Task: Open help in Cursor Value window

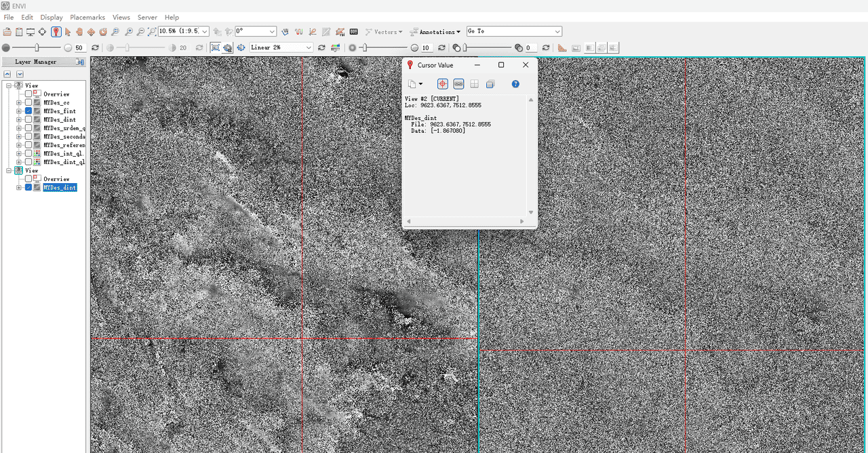Action: coord(515,84)
